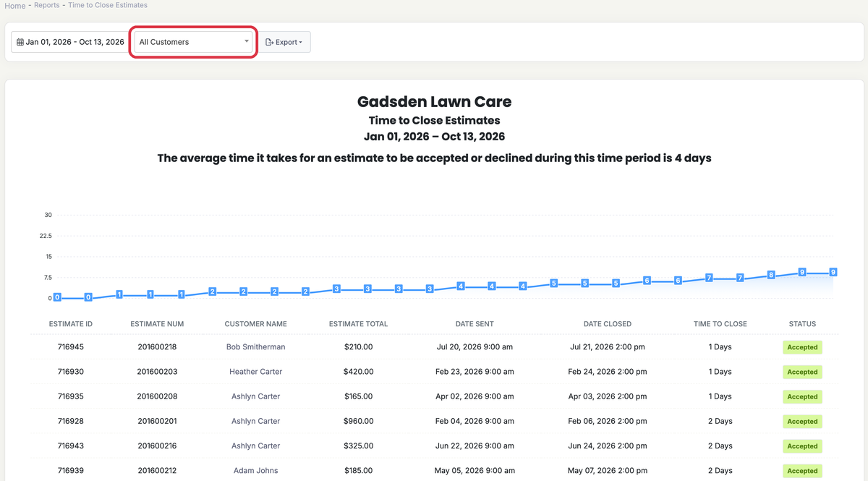Screen dimensions: 868x481
Task: Click the $960.00 estimate total
Action: pos(358,421)
